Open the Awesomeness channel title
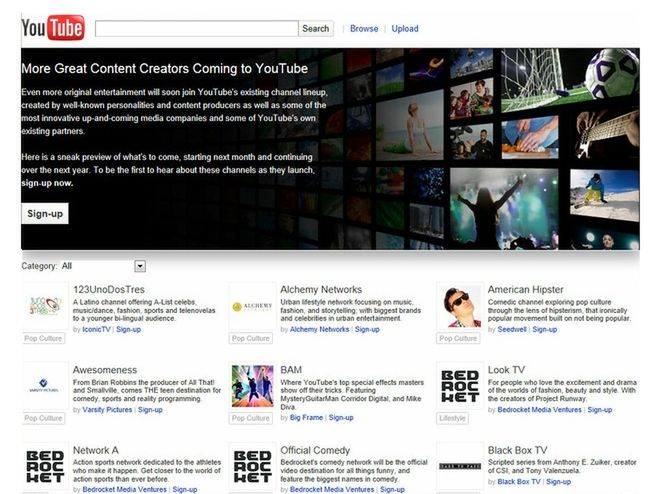This screenshot has width=660, height=494. pos(105,370)
